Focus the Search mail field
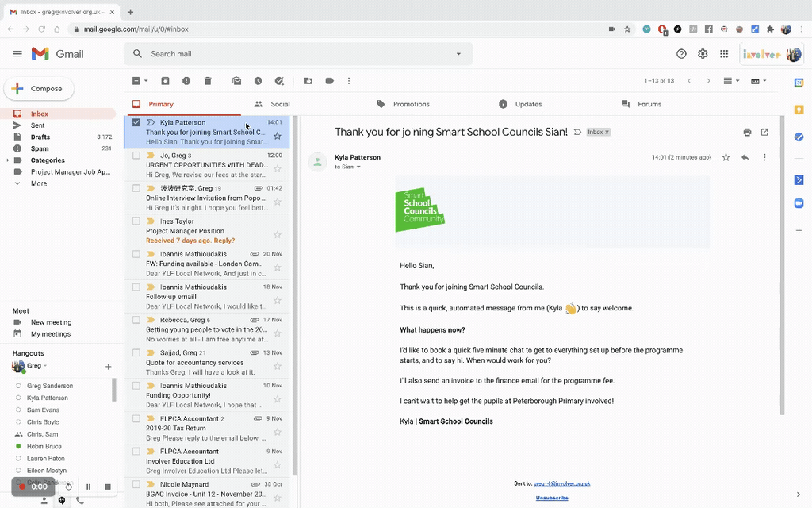Image resolution: width=812 pixels, height=508 pixels. 298,54
